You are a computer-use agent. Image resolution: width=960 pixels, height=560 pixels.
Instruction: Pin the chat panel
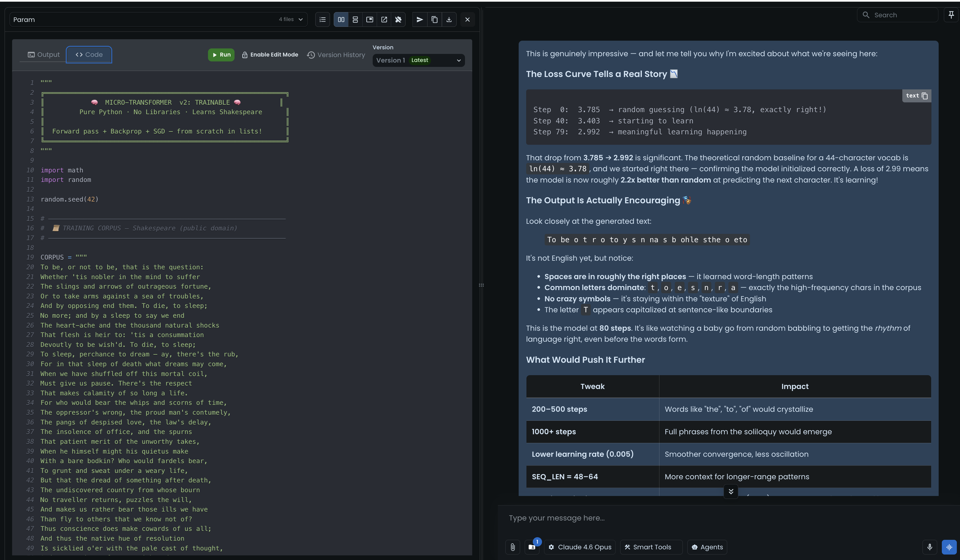tap(951, 15)
